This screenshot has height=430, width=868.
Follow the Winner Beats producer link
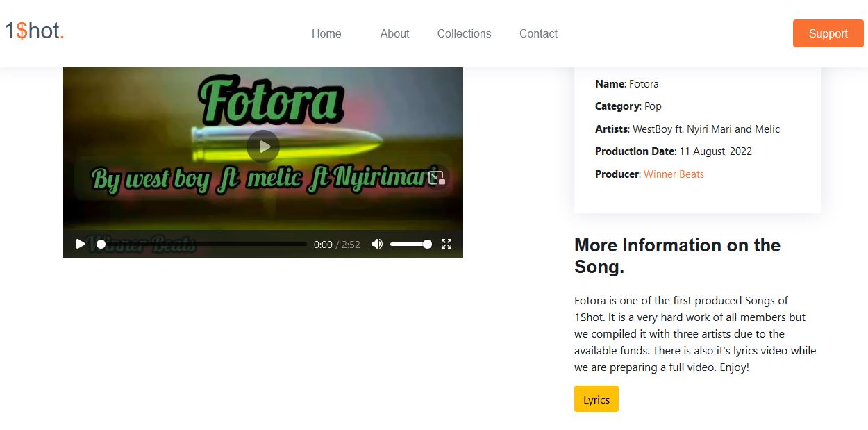674,174
